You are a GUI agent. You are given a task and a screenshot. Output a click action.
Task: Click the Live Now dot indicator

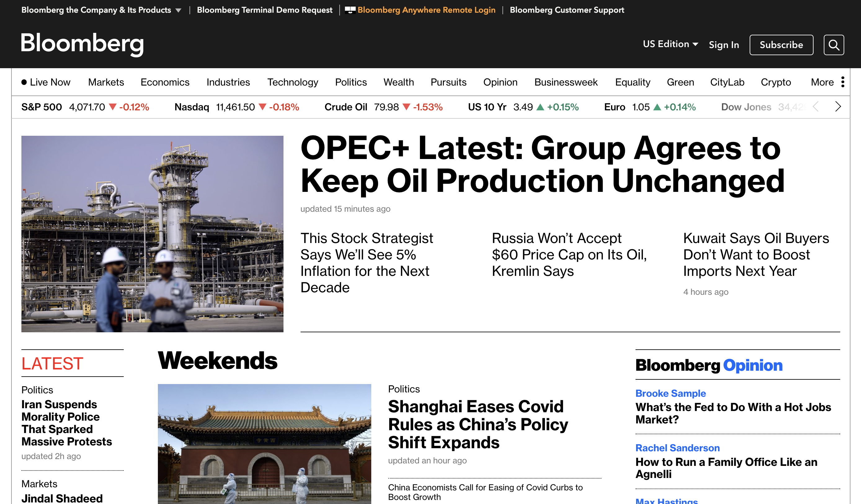point(24,82)
